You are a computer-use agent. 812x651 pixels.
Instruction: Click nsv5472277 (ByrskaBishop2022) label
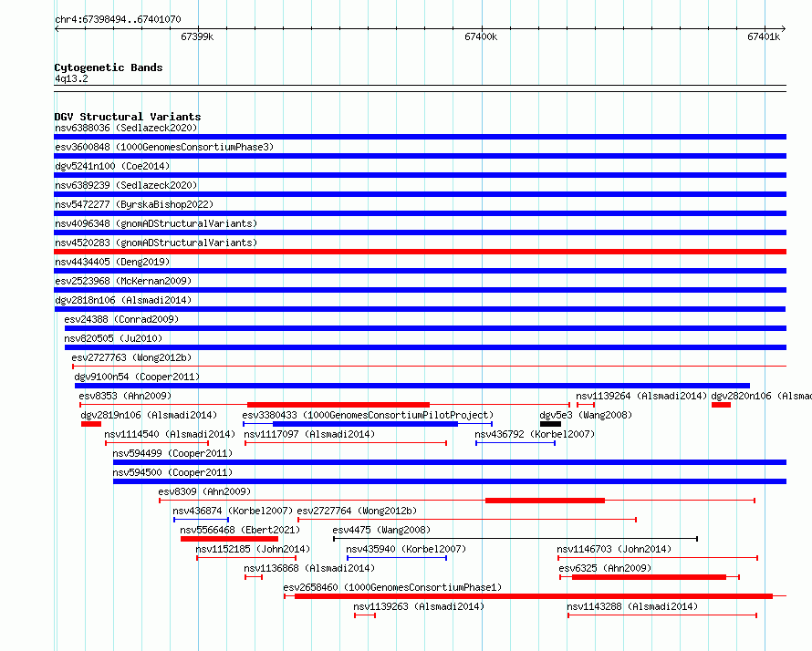(134, 204)
